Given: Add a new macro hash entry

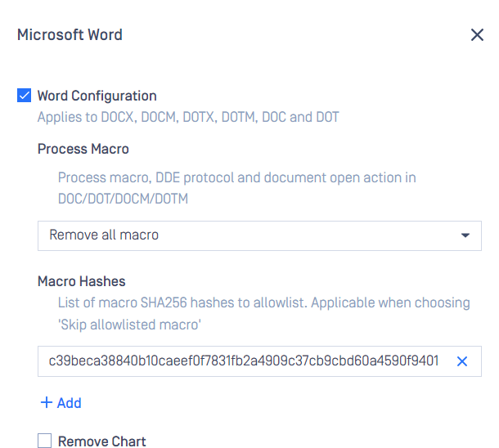Looking at the screenshot, I should pos(61,402).
